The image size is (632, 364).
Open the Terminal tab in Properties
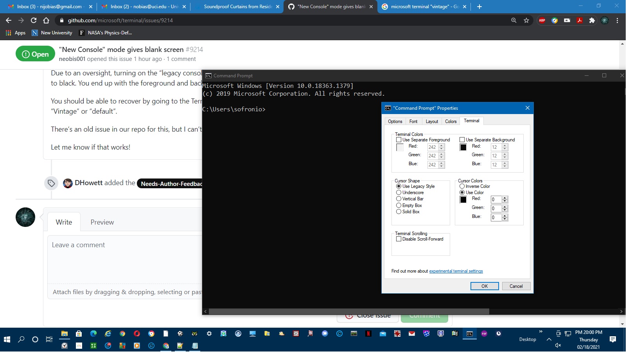472,121
